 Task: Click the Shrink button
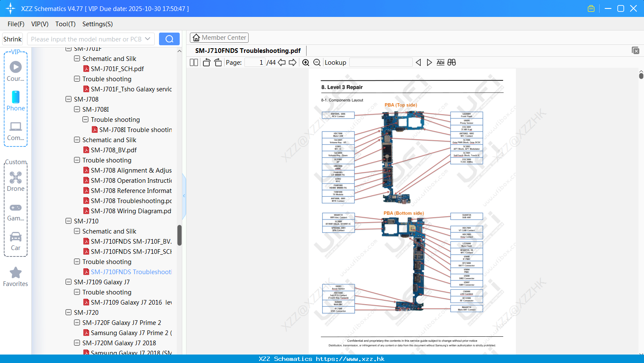(x=12, y=39)
